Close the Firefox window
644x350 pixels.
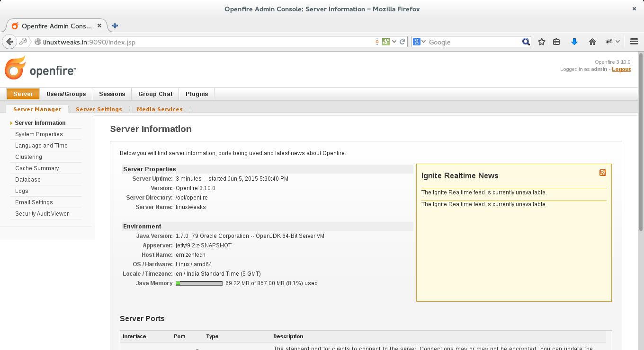tap(634, 9)
